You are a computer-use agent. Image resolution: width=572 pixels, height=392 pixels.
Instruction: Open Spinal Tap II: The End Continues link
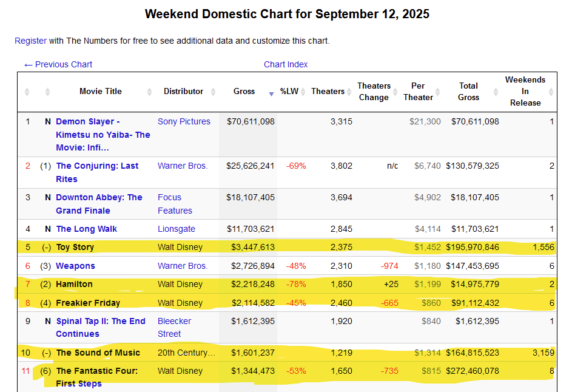(x=101, y=328)
